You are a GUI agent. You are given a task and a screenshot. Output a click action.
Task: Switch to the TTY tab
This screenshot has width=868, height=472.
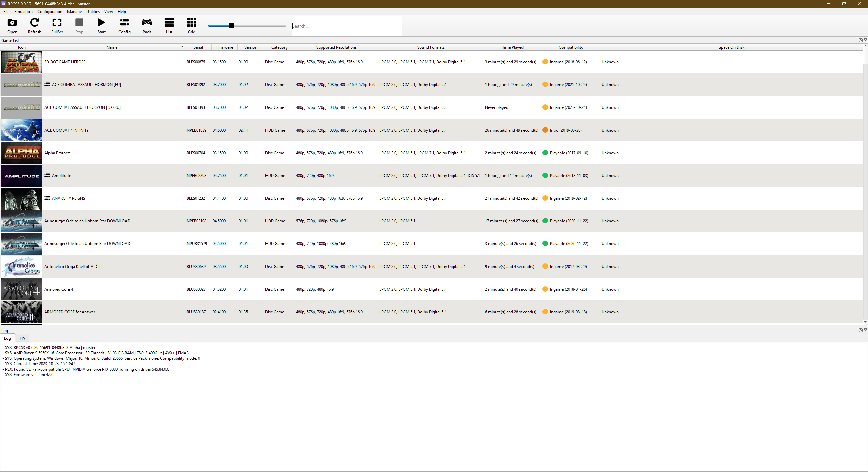pos(22,338)
